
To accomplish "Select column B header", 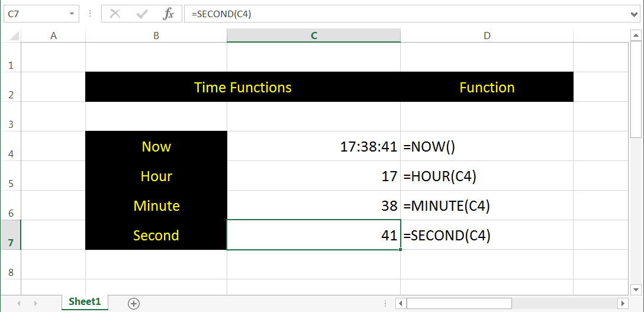I will pyautogui.click(x=156, y=36).
